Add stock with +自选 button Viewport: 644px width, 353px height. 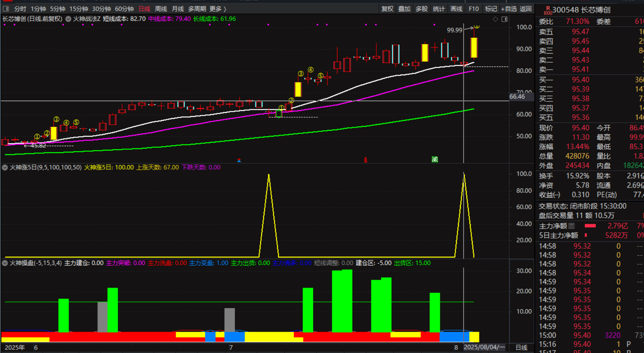coord(509,9)
